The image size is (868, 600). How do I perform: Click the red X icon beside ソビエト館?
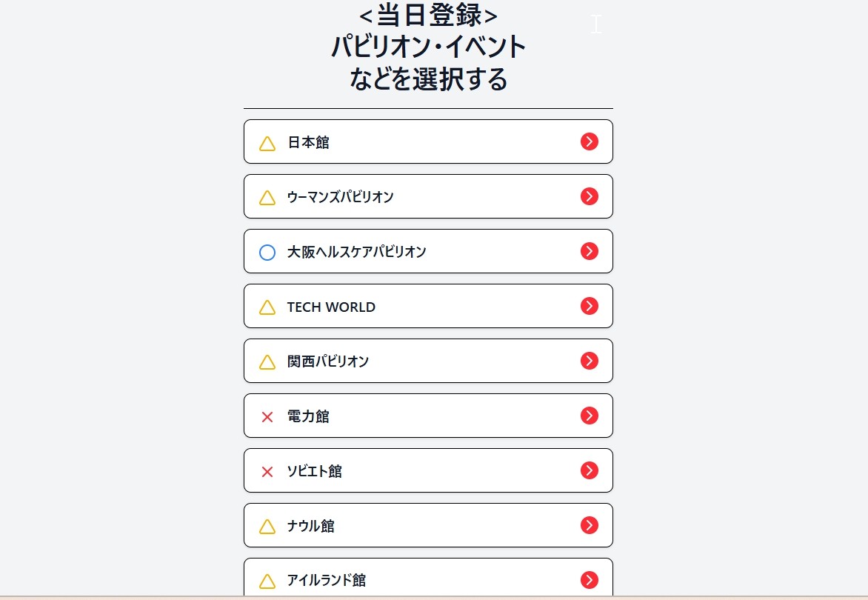267,472
